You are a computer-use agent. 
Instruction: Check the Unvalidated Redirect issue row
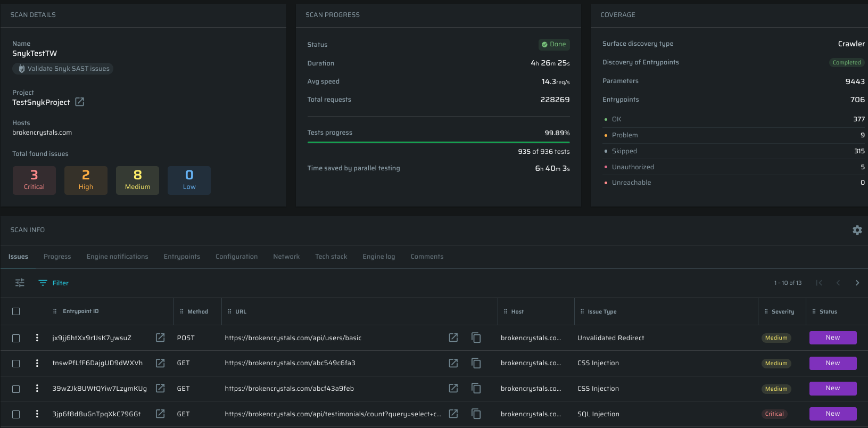point(16,338)
